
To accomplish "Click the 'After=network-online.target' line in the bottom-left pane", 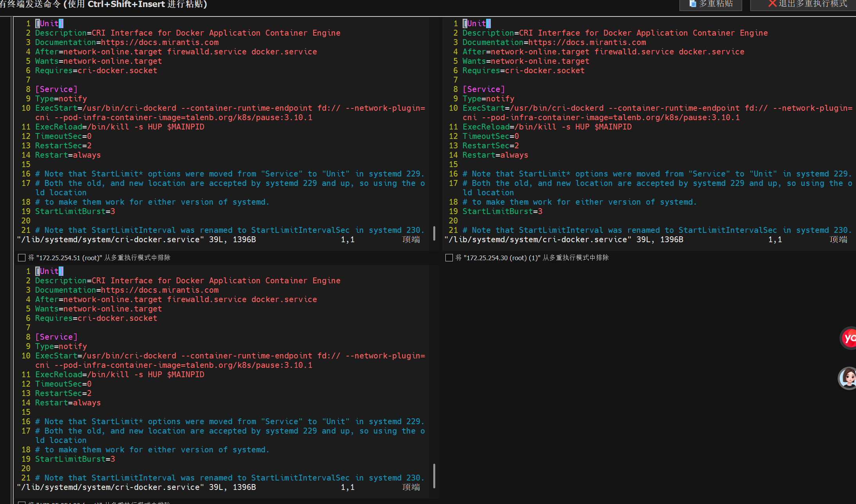I will pos(176,299).
